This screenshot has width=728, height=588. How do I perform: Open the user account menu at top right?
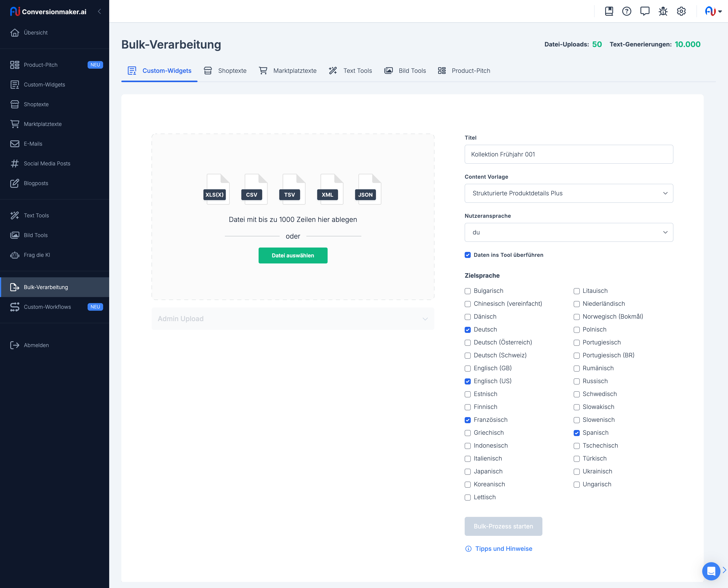point(713,11)
